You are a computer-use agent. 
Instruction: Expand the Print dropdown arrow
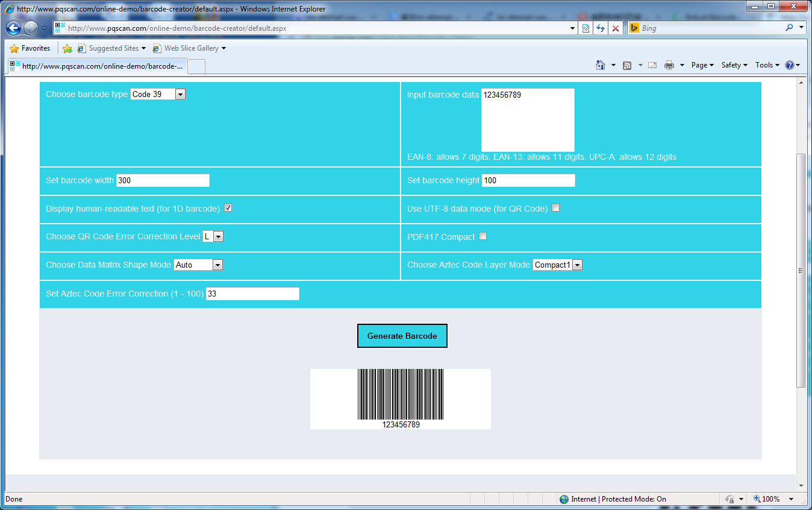682,65
